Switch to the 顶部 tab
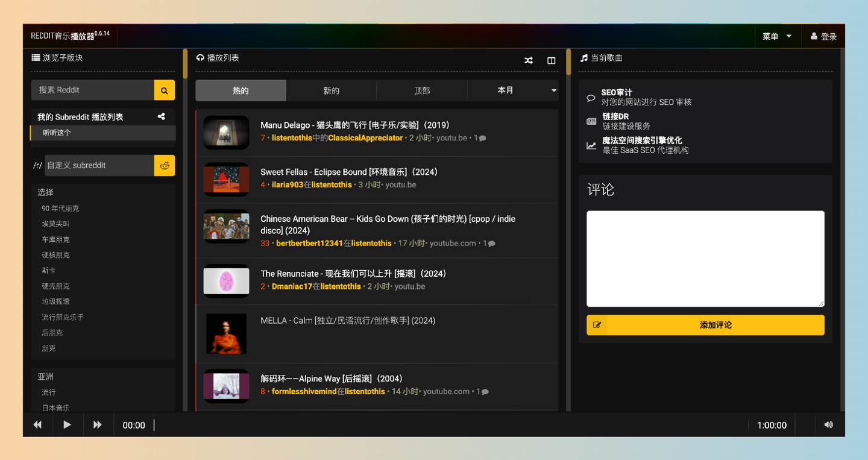Image resolution: width=868 pixels, height=460 pixels. [x=421, y=90]
